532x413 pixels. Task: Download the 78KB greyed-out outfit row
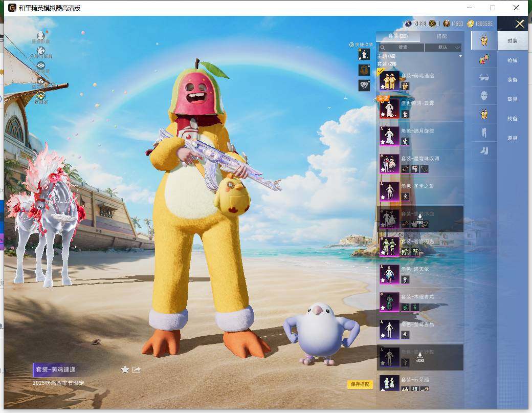tap(419, 219)
